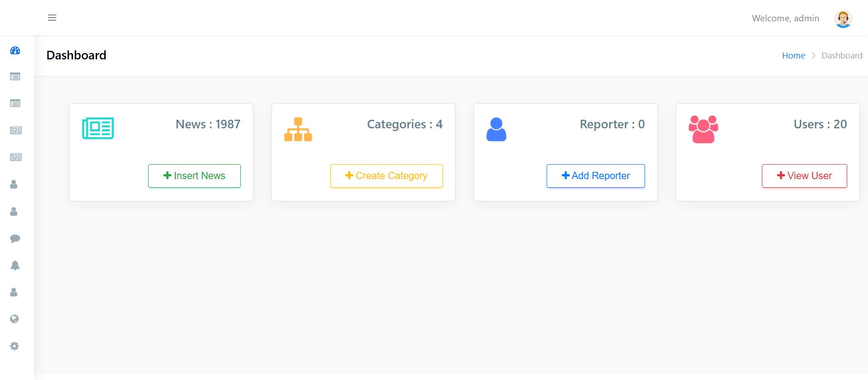Open the settings gear sidebar icon
868x380 pixels.
[15, 346]
